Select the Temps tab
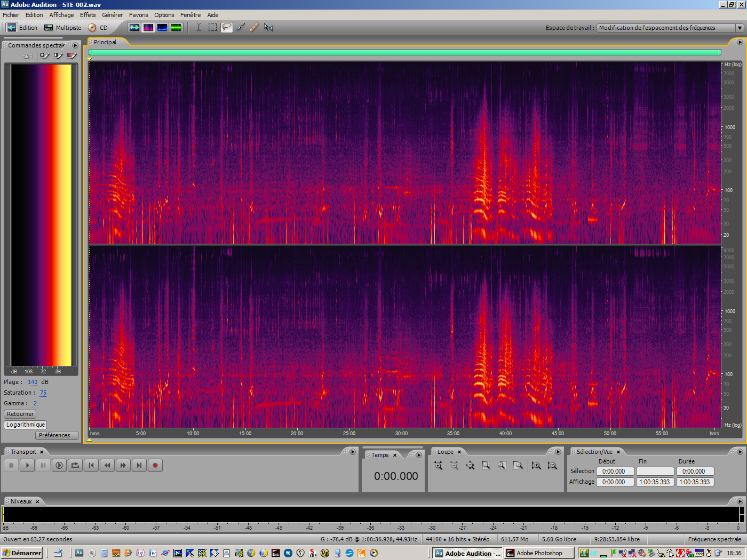747x560 pixels. [380, 455]
